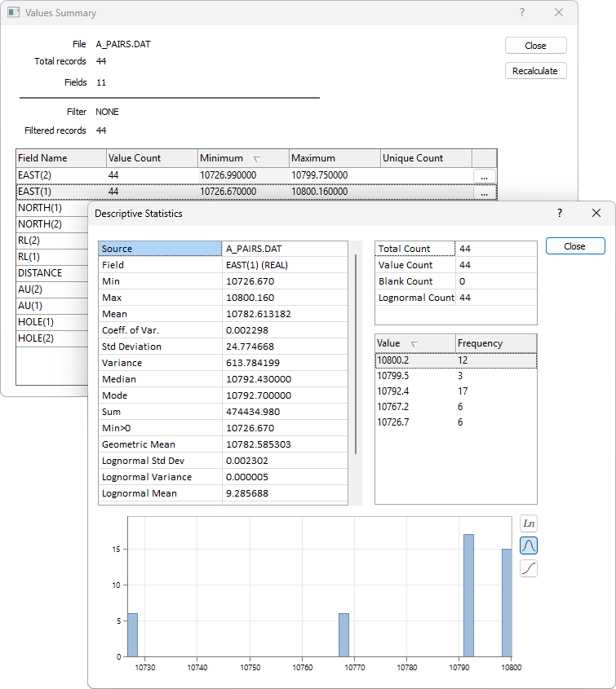The image size is (616, 689).
Task: Select the RL(1) field row
Action: (x=52, y=257)
